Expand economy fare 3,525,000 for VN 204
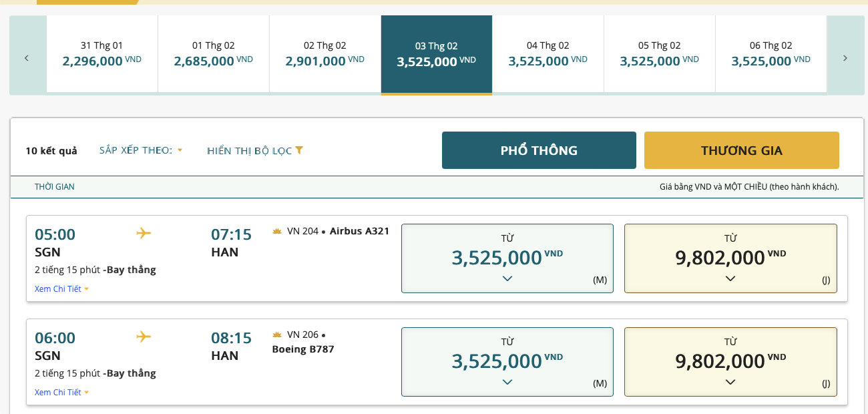The height and width of the screenshot is (414, 868). tap(507, 258)
